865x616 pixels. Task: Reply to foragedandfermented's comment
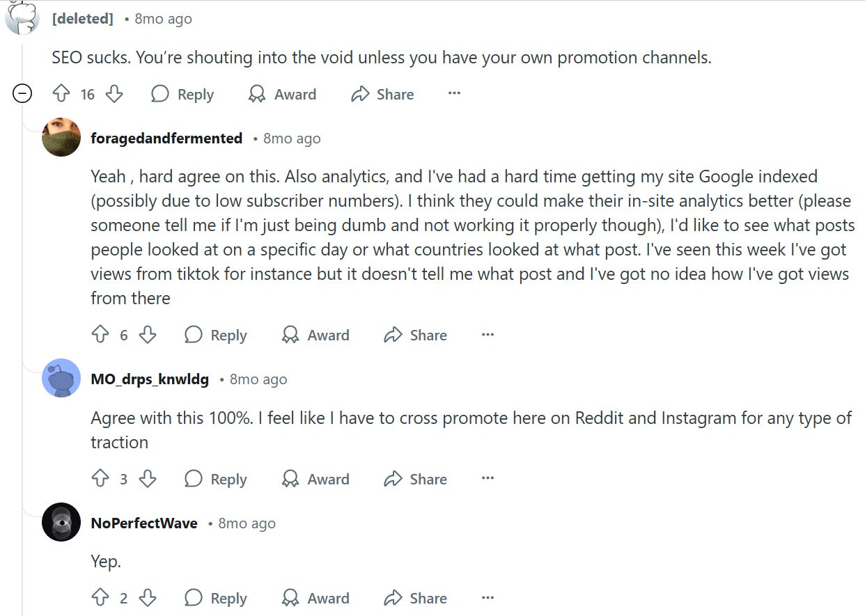point(215,335)
